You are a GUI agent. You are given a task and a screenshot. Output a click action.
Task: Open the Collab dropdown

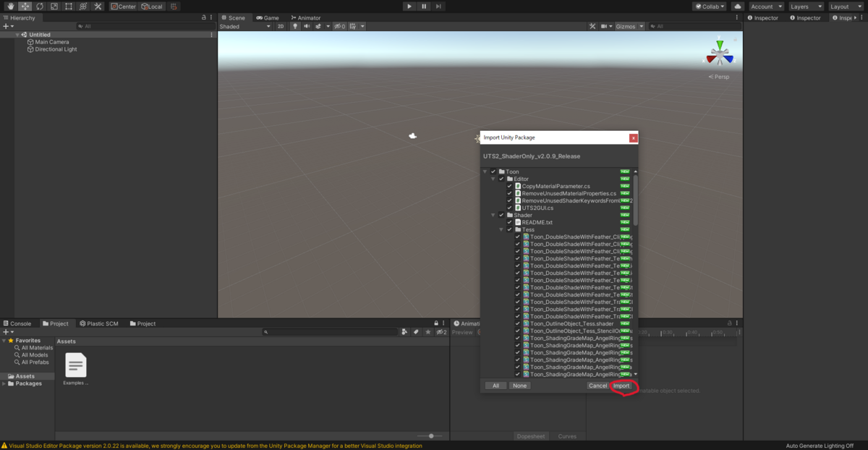[709, 7]
